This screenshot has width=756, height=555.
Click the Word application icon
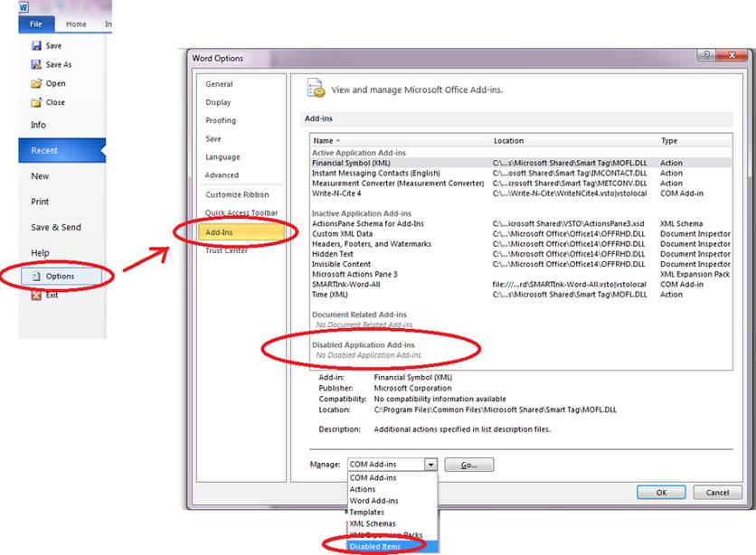coord(24,7)
